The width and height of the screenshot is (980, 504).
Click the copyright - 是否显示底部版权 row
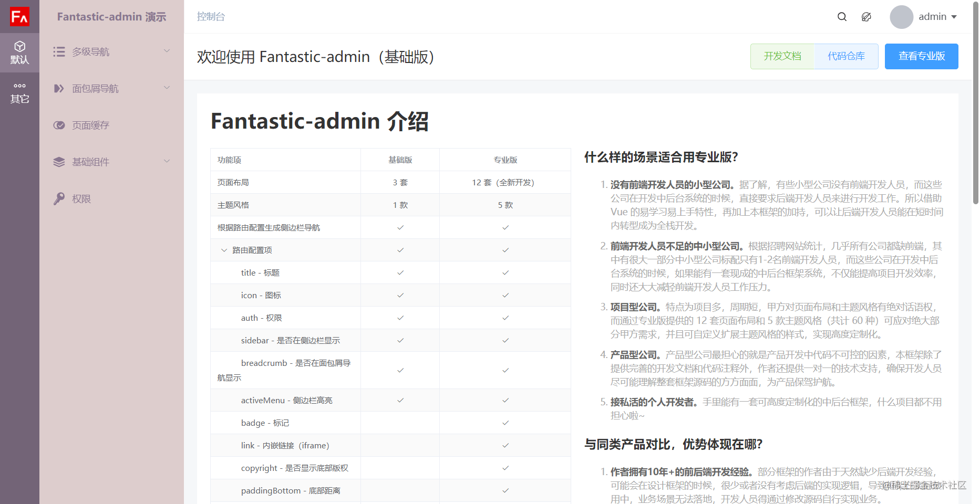pyautogui.click(x=390, y=468)
